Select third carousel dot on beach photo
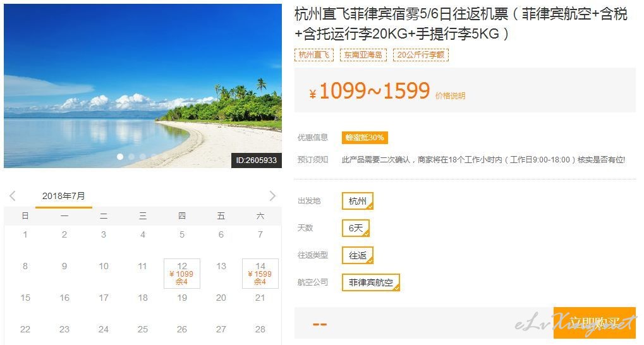This screenshot has width=644, height=345. pyautogui.click(x=143, y=157)
